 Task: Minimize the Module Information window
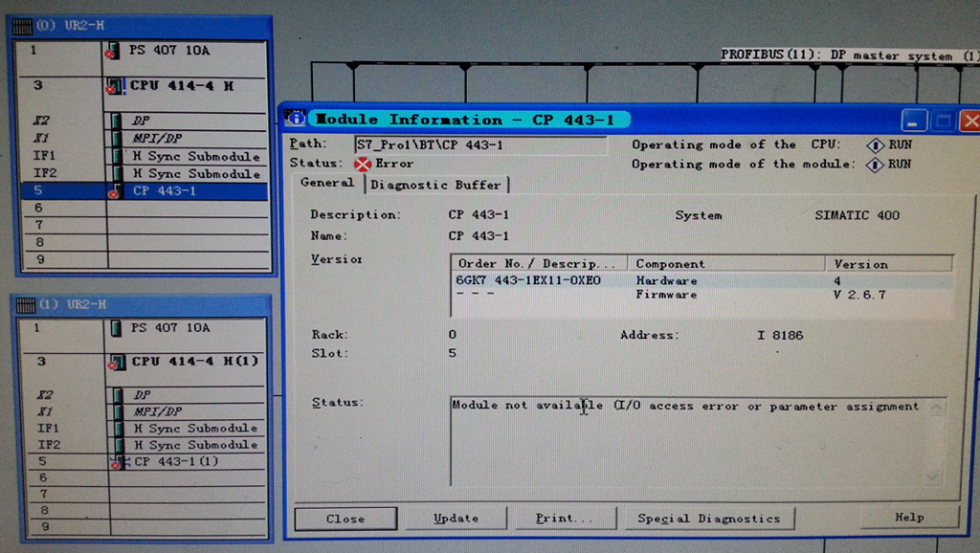pyautogui.click(x=913, y=122)
